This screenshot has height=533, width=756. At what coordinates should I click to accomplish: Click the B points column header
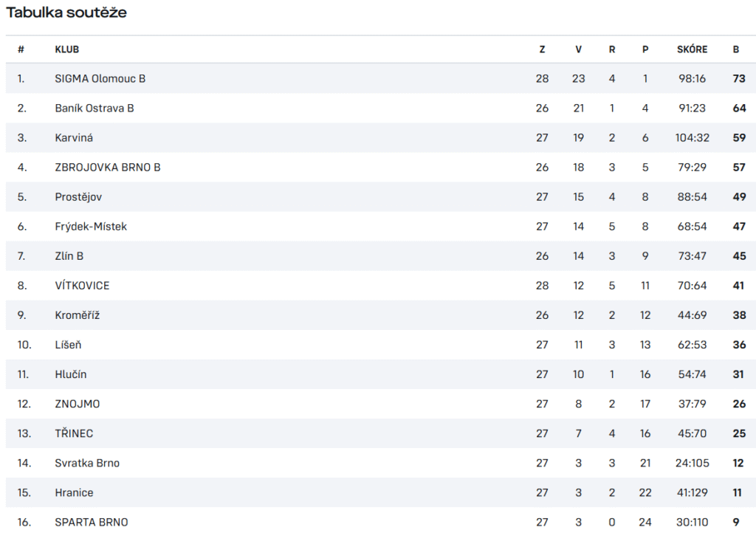pos(736,49)
